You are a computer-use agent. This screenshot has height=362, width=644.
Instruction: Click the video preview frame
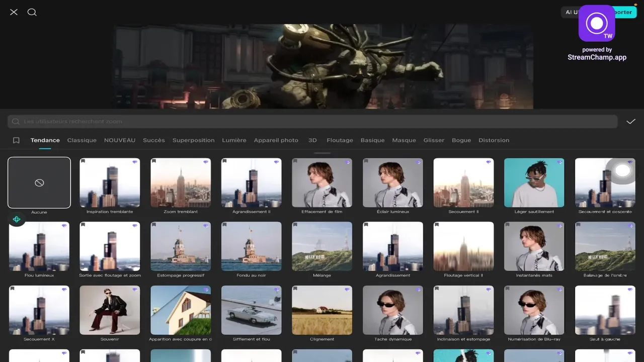(x=324, y=66)
